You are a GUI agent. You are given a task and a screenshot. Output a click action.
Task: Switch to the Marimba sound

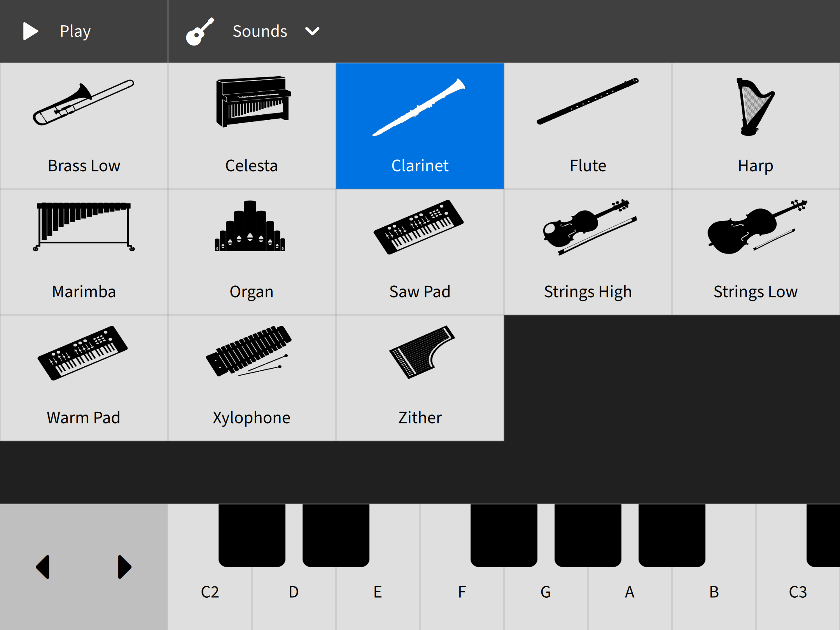[84, 252]
